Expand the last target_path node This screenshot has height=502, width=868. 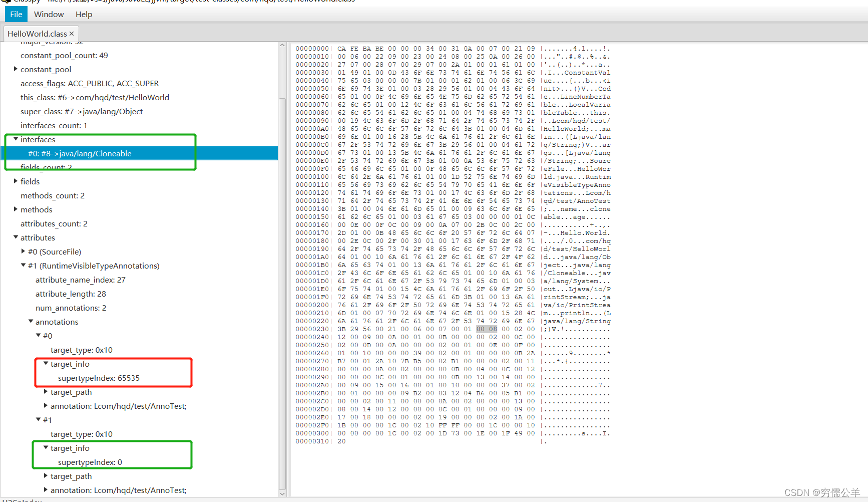click(x=46, y=476)
